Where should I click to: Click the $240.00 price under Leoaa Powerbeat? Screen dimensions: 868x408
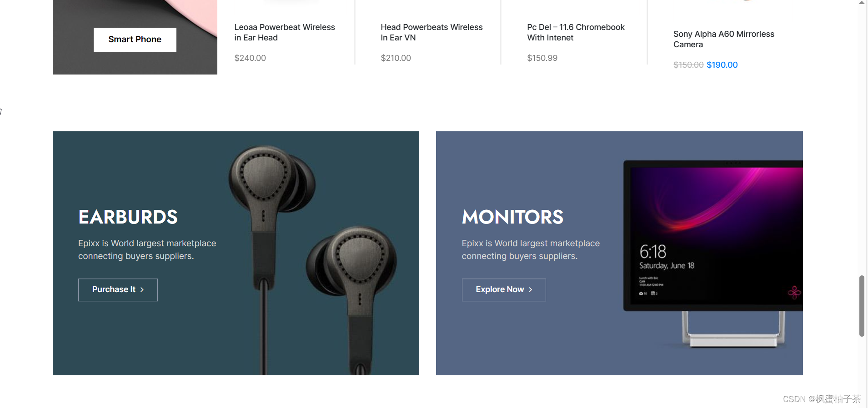250,58
